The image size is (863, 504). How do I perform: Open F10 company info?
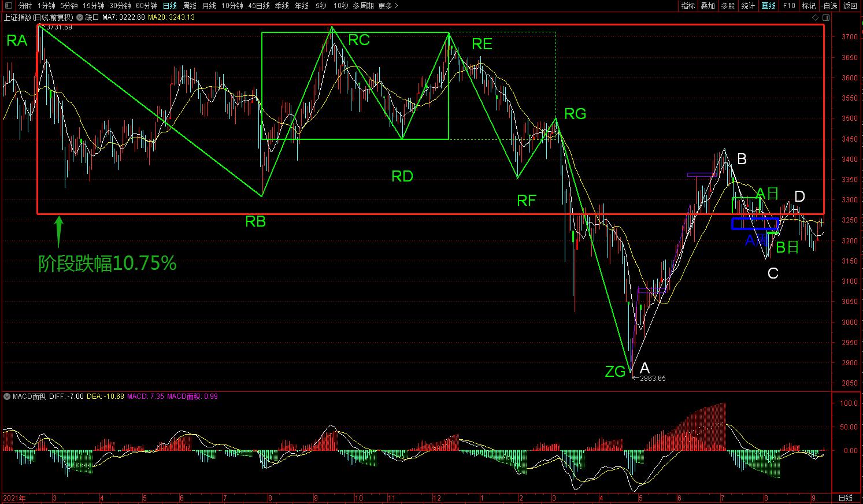788,6
